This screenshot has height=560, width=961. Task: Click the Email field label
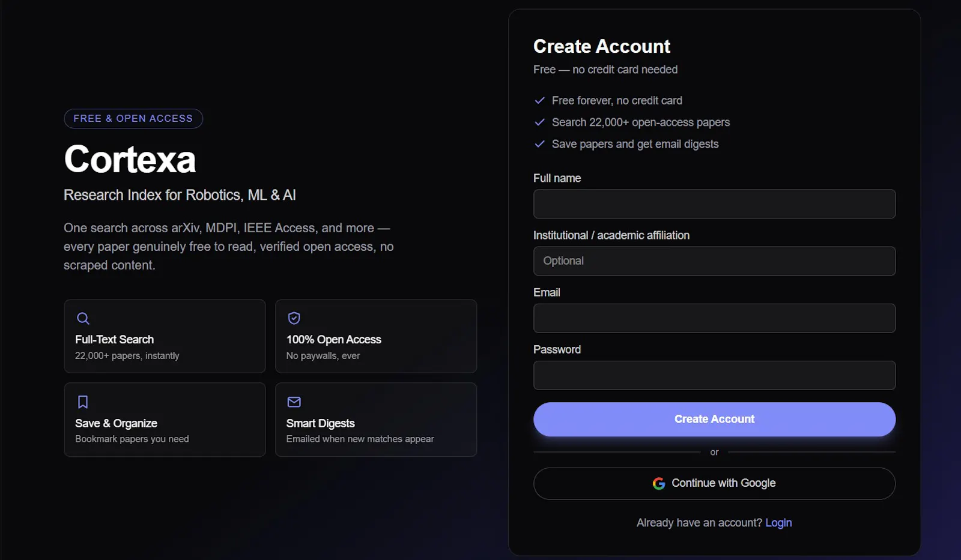pos(547,292)
